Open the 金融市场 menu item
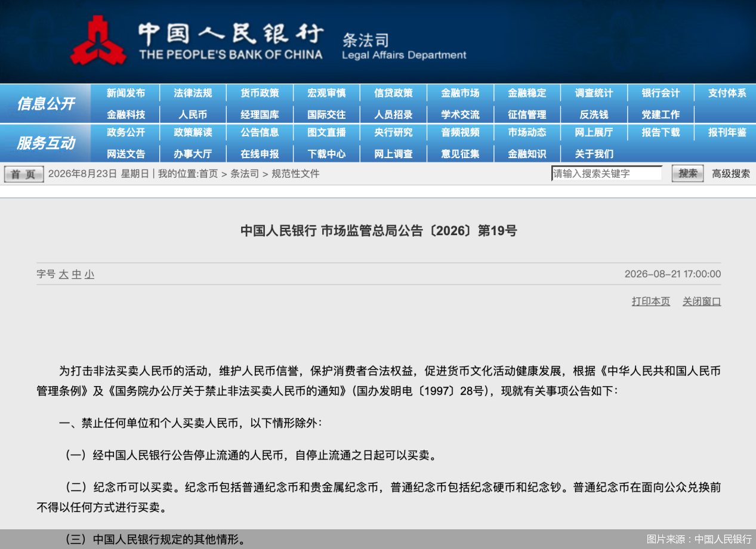 tap(460, 93)
